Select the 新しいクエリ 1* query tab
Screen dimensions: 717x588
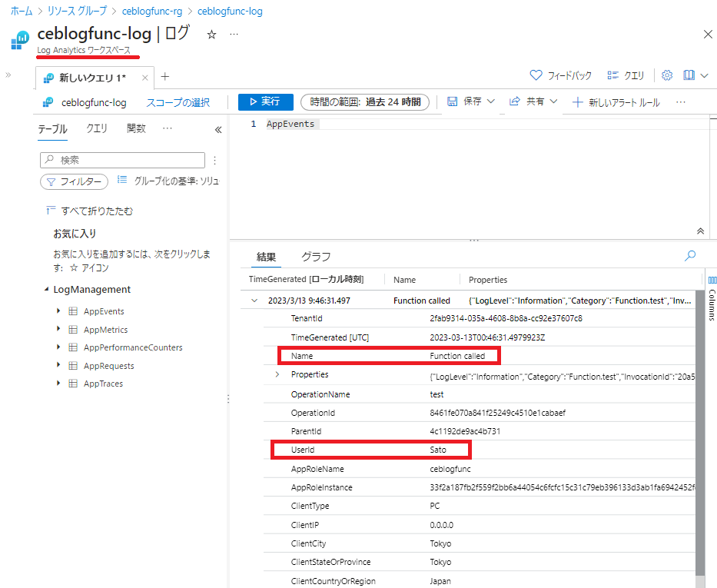tap(95, 78)
